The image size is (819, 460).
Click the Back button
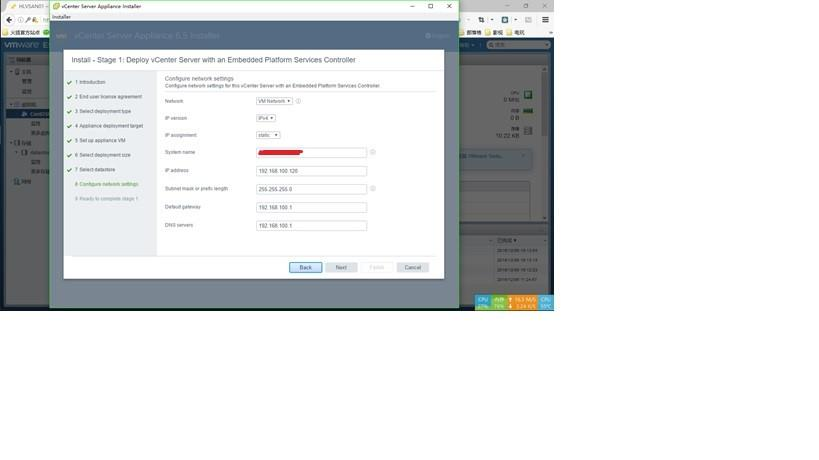[x=306, y=267]
